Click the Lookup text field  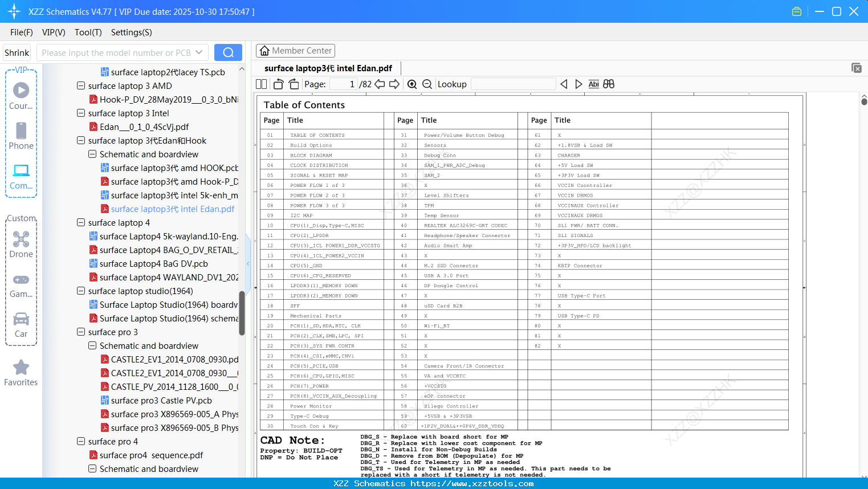(x=514, y=84)
